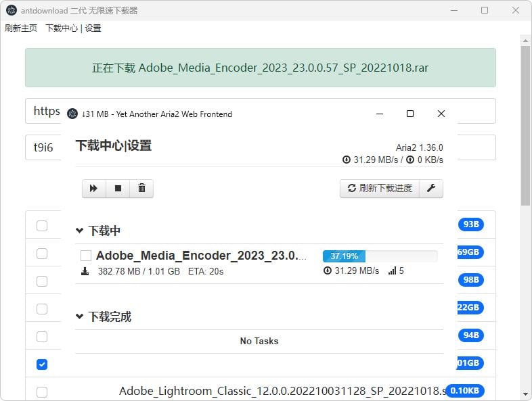
Task: Collapse the 下载中 section chevron
Action: [79, 231]
